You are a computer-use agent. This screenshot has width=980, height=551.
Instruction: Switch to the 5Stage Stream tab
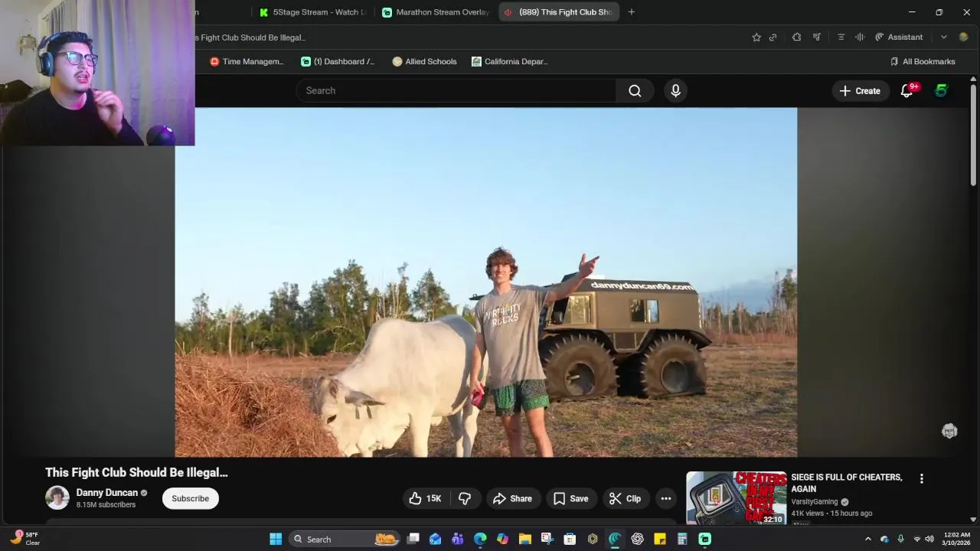312,12
